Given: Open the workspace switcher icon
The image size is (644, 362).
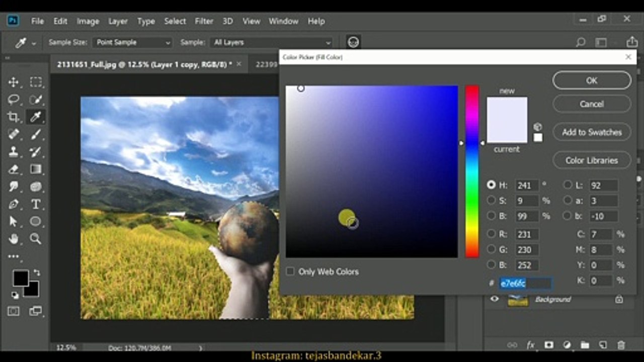Looking at the screenshot, I should tap(602, 42).
